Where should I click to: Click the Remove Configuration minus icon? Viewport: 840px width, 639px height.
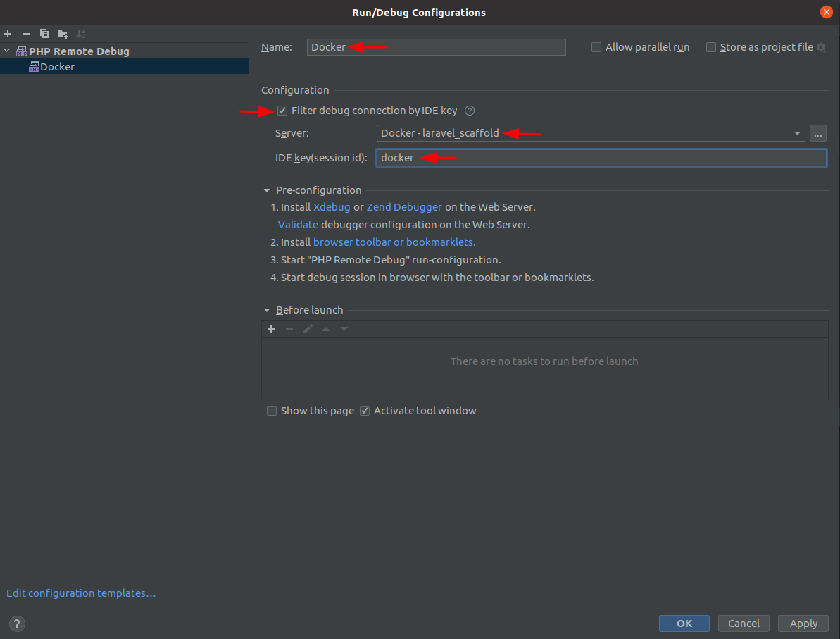click(26, 34)
